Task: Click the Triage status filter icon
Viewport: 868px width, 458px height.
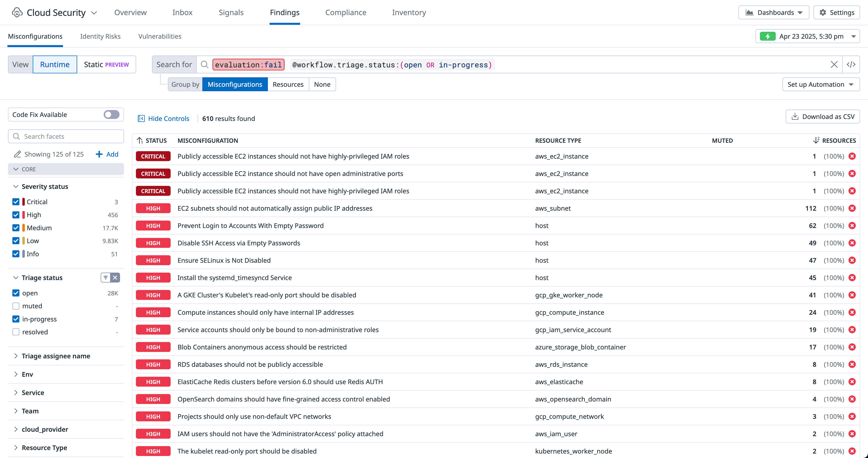Action: click(x=105, y=278)
